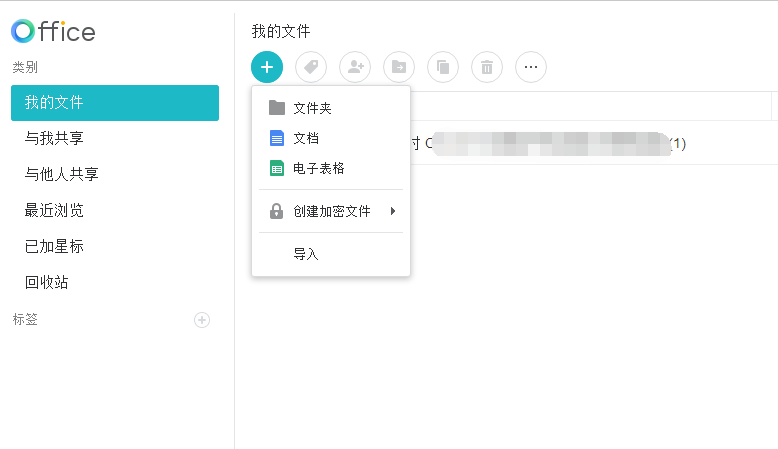Click the tag label toolbar icon
The image size is (778, 449).
pyautogui.click(x=311, y=67)
